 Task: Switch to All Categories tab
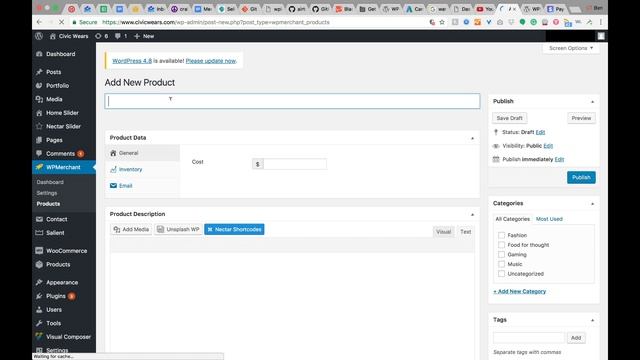512,219
